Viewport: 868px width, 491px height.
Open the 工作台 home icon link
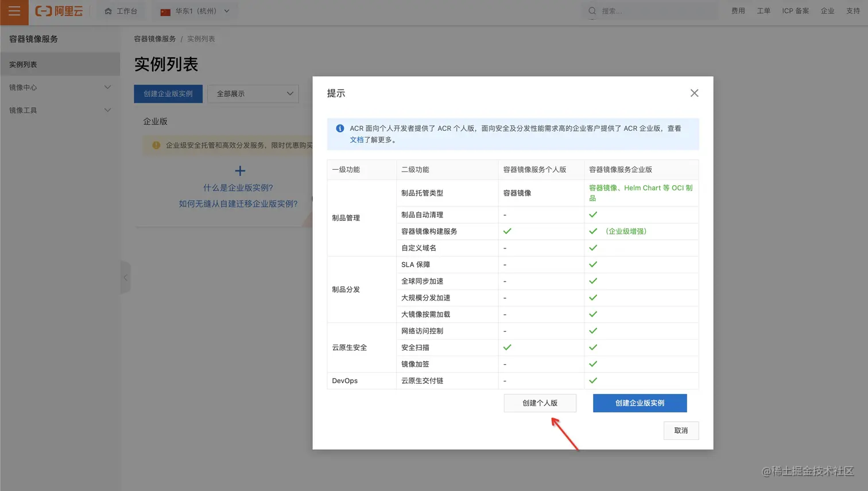[x=121, y=11]
